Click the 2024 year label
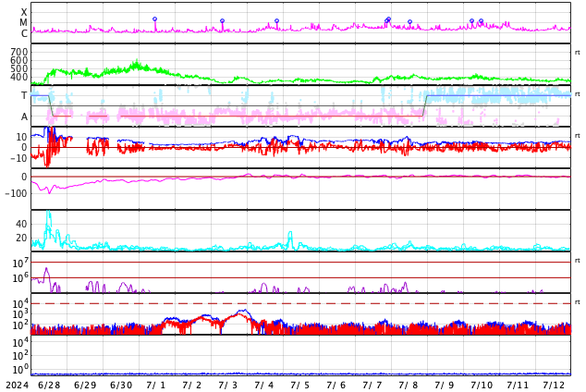Viewport: 586px width, 392px height. [17, 386]
